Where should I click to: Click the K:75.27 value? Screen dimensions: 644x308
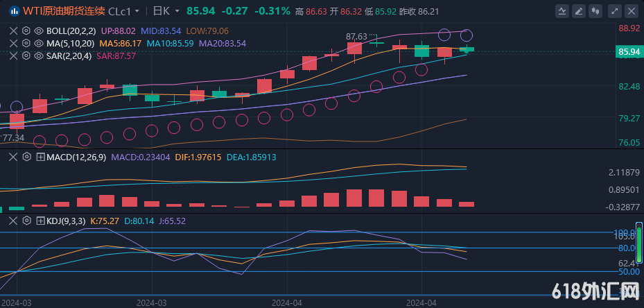tap(105, 221)
